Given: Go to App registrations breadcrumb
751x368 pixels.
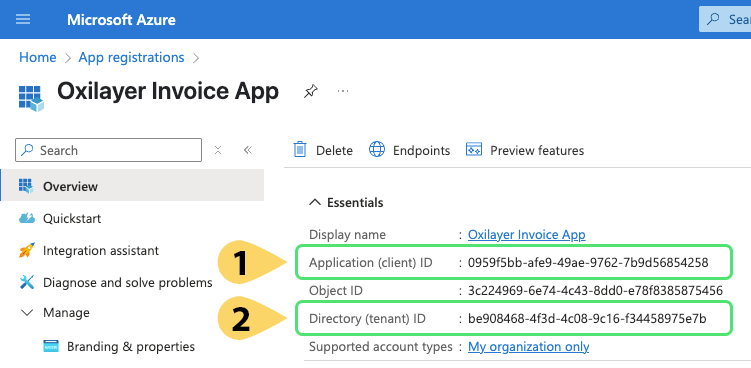Looking at the screenshot, I should 131,58.
